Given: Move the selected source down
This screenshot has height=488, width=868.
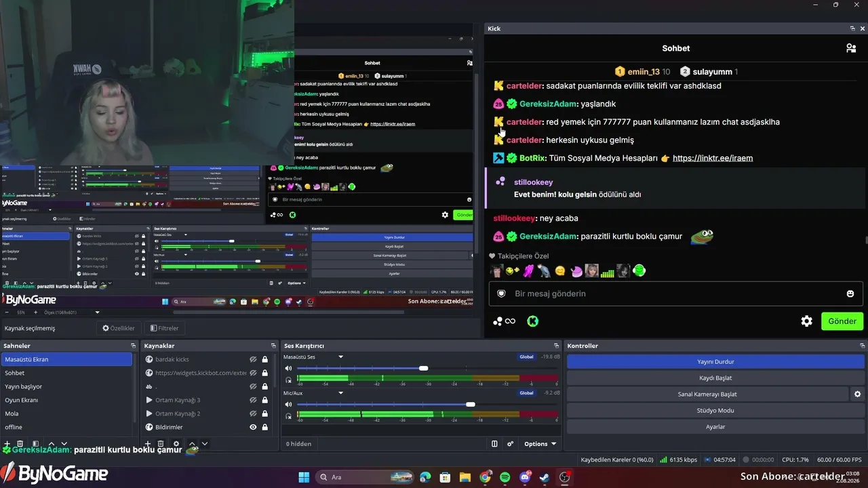Looking at the screenshot, I should pos(205,444).
